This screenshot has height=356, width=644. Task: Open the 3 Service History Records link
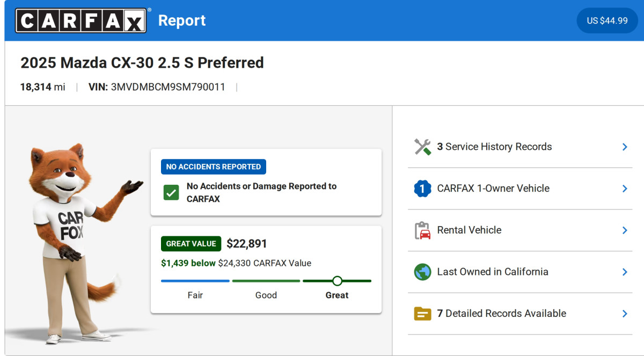[494, 147]
